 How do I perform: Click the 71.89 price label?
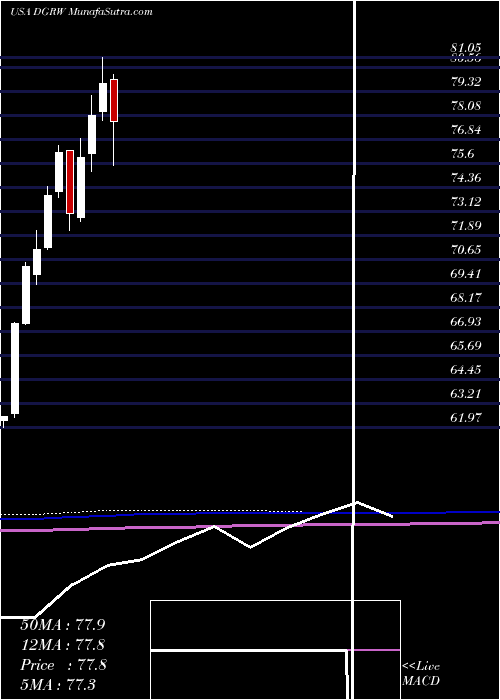point(466,225)
